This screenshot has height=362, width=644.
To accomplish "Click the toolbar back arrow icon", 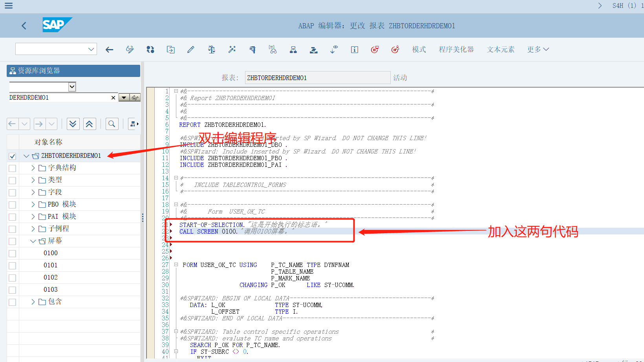I will (110, 49).
